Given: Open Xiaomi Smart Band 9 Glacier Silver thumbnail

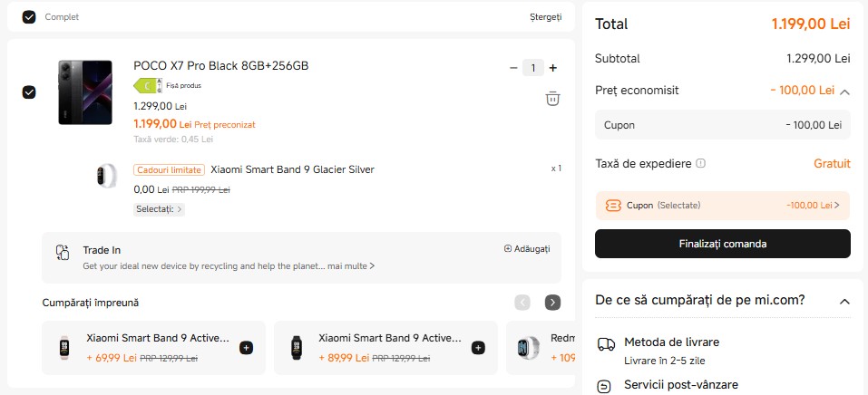Looking at the screenshot, I should coord(106,176).
